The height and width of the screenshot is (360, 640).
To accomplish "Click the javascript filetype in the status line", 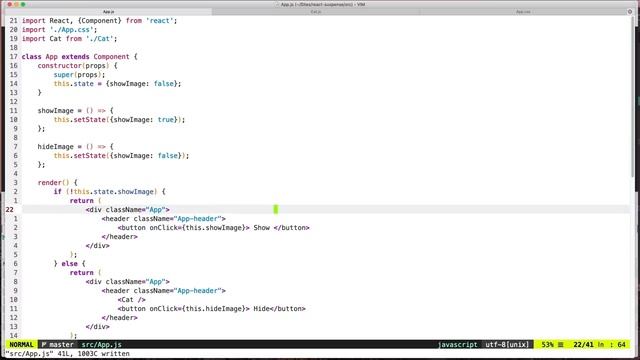I will click(x=457, y=344).
